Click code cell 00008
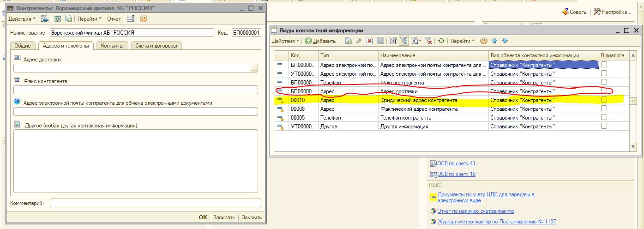Image resolution: width=644 pixels, height=229 pixels. tap(303, 109)
